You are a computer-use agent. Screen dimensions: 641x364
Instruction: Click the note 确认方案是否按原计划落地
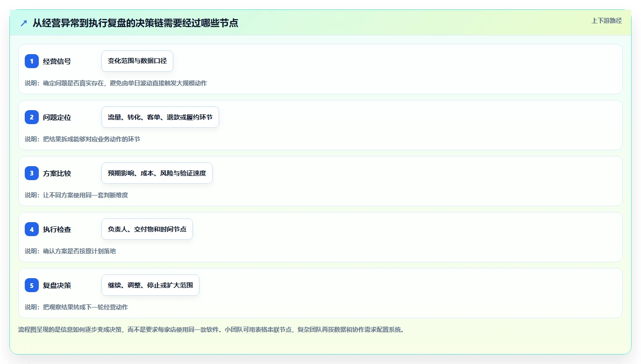point(70,251)
